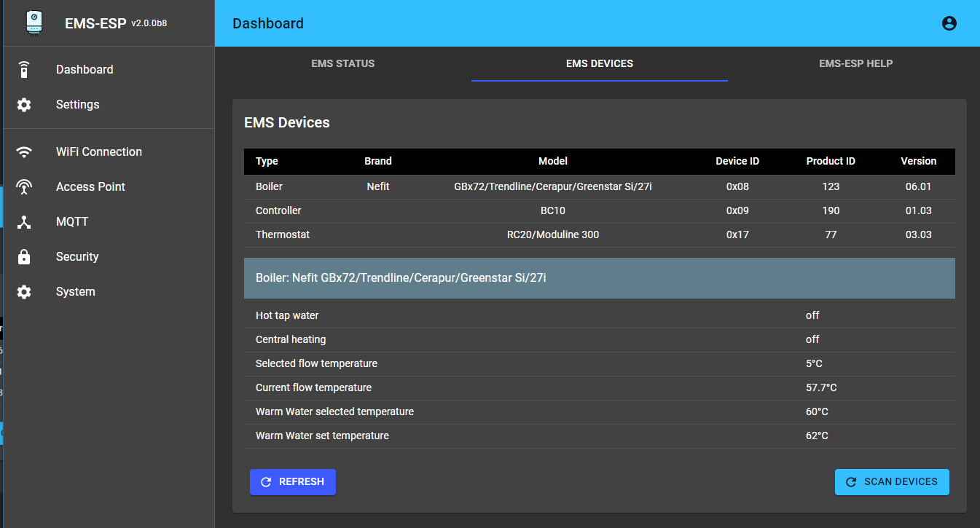
Task: Select the EMS Devices tab
Action: point(599,63)
